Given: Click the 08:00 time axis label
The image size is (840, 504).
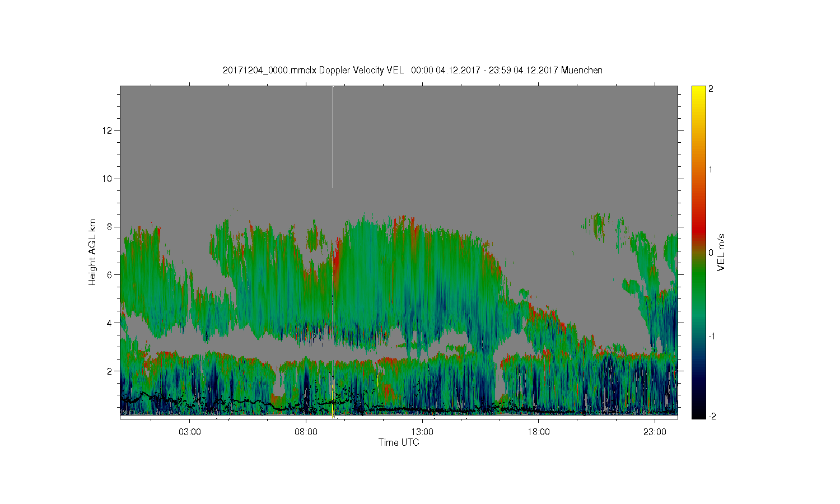Looking at the screenshot, I should point(306,432).
